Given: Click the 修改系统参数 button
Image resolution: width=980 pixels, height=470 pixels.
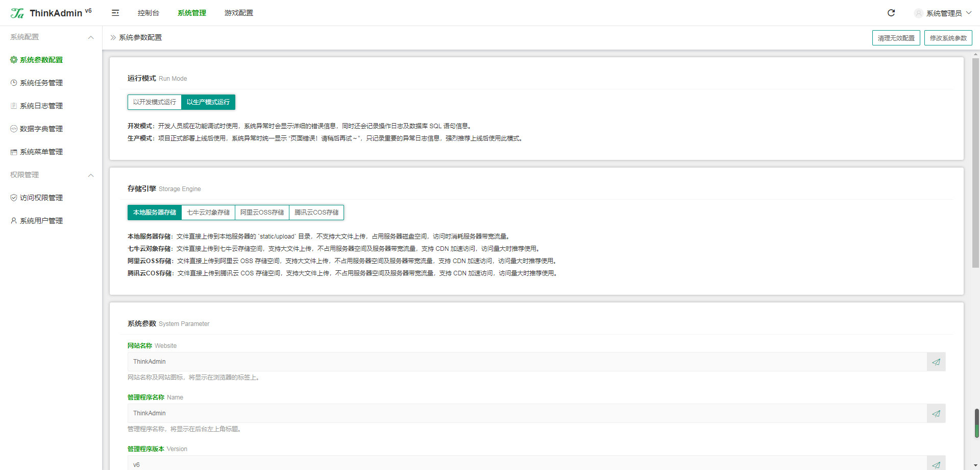Looking at the screenshot, I should point(948,38).
